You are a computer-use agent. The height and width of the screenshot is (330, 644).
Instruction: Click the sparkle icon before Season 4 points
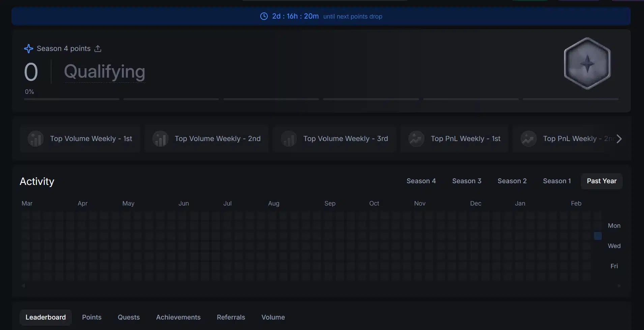click(29, 48)
